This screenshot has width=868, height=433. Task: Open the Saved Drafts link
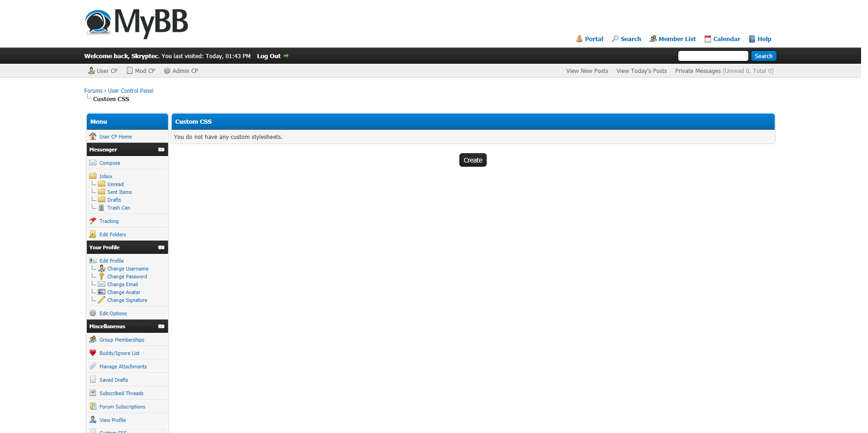coord(114,380)
